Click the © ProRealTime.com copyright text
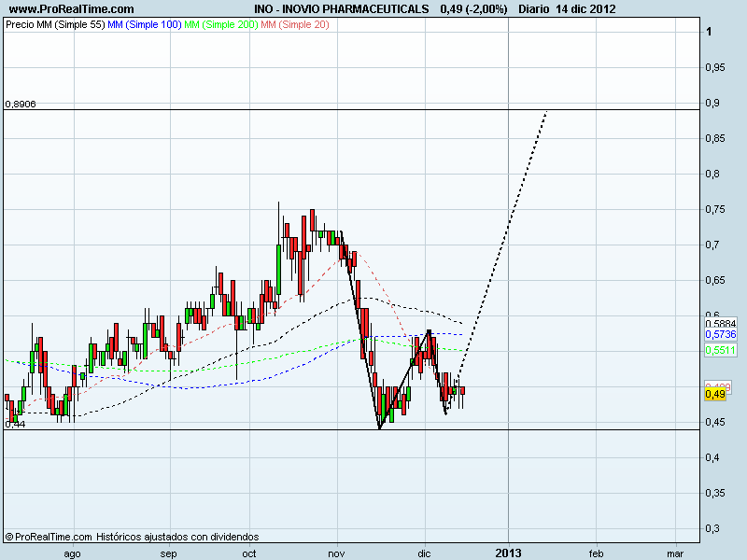This screenshot has height=560, width=747. click(x=49, y=537)
